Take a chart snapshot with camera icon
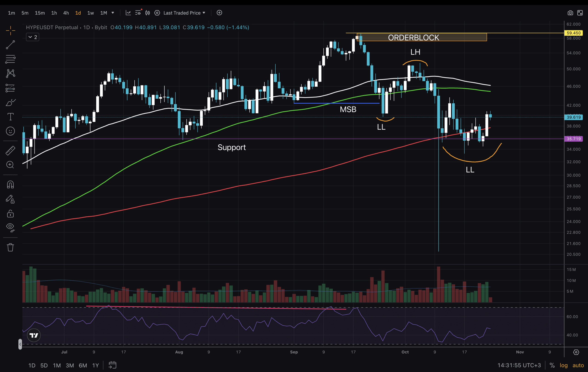 pyautogui.click(x=570, y=13)
